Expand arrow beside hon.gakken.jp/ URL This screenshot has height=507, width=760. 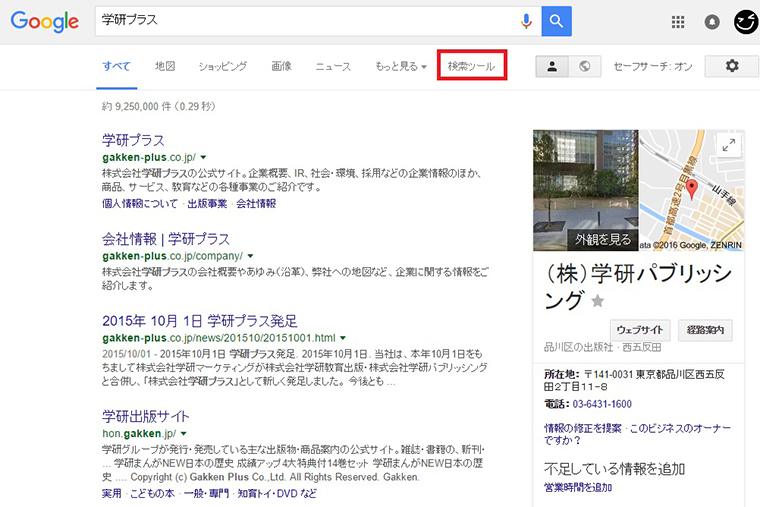click(x=184, y=433)
